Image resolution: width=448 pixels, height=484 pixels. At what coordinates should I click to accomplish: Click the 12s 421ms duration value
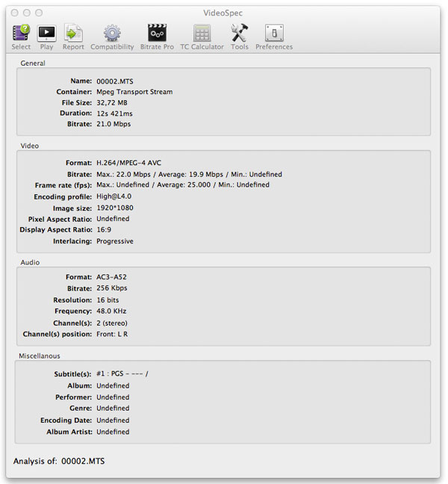pyautogui.click(x=114, y=114)
